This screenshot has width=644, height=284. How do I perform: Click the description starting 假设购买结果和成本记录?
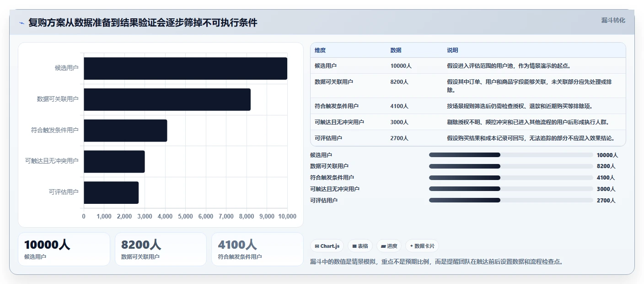(x=531, y=138)
